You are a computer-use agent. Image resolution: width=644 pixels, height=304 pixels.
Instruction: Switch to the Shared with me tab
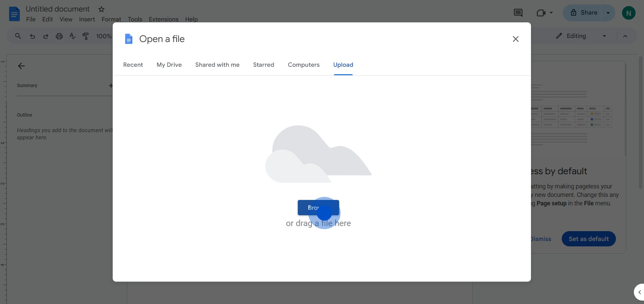(217, 65)
